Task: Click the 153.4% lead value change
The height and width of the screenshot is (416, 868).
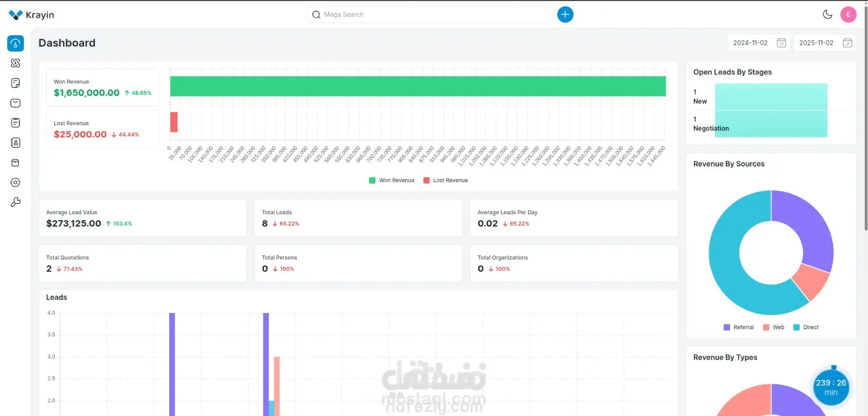Action: click(x=119, y=223)
